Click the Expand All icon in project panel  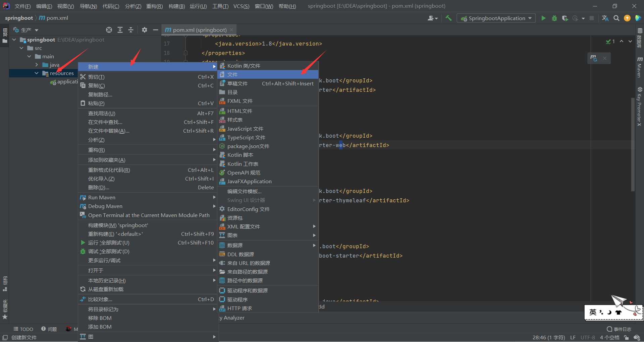[120, 30]
